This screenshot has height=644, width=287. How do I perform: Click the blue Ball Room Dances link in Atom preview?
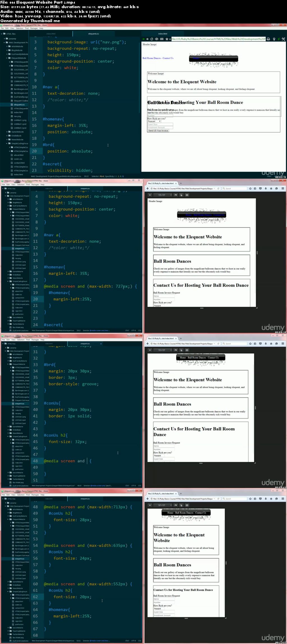pos(152,58)
